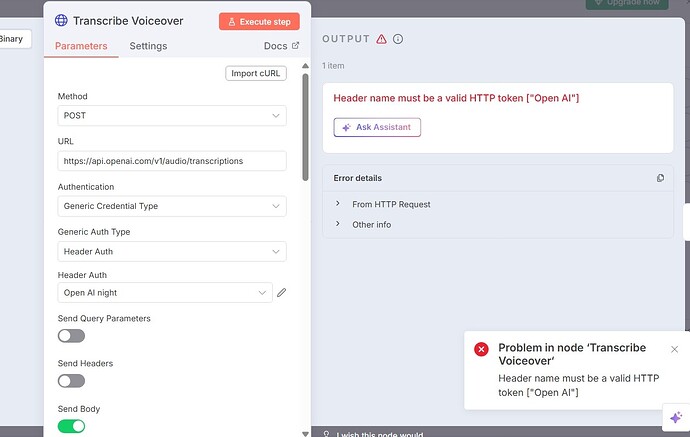Click the Execute step button

259,22
